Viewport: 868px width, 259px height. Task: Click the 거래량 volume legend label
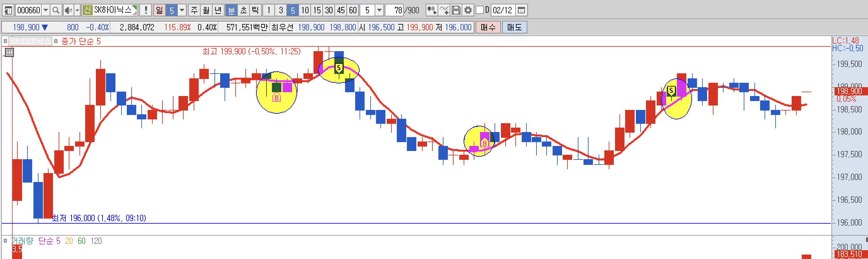(23, 241)
